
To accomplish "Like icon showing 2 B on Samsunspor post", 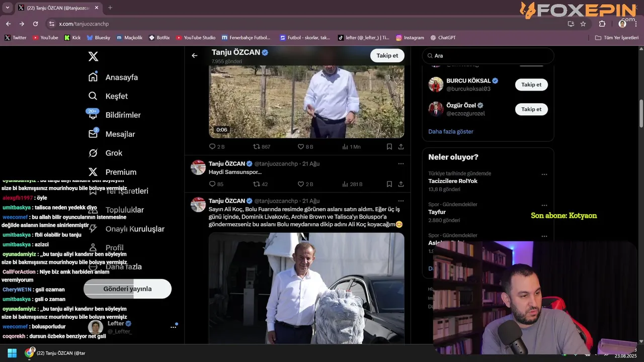I will click(x=301, y=184).
